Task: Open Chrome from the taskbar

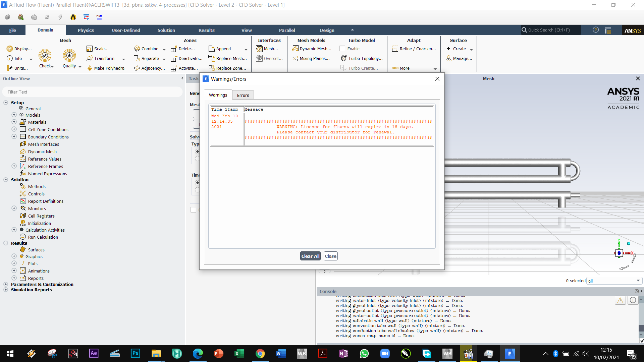Action: (260, 353)
